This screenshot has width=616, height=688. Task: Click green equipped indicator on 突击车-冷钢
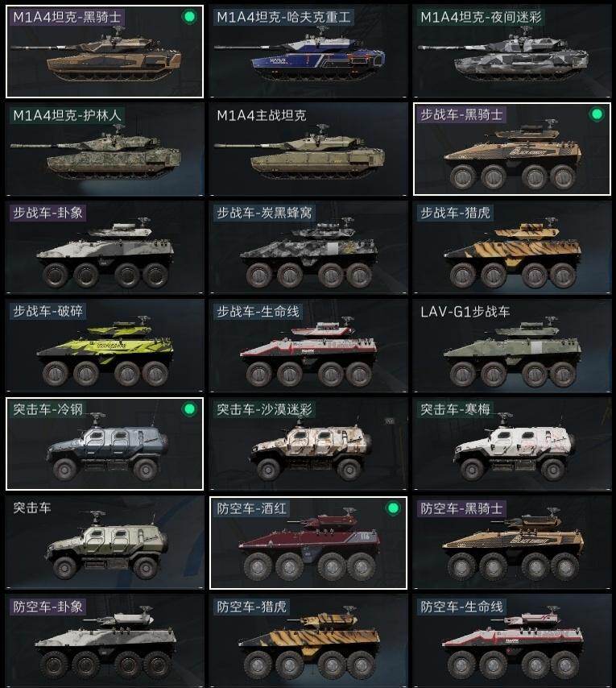point(189,409)
